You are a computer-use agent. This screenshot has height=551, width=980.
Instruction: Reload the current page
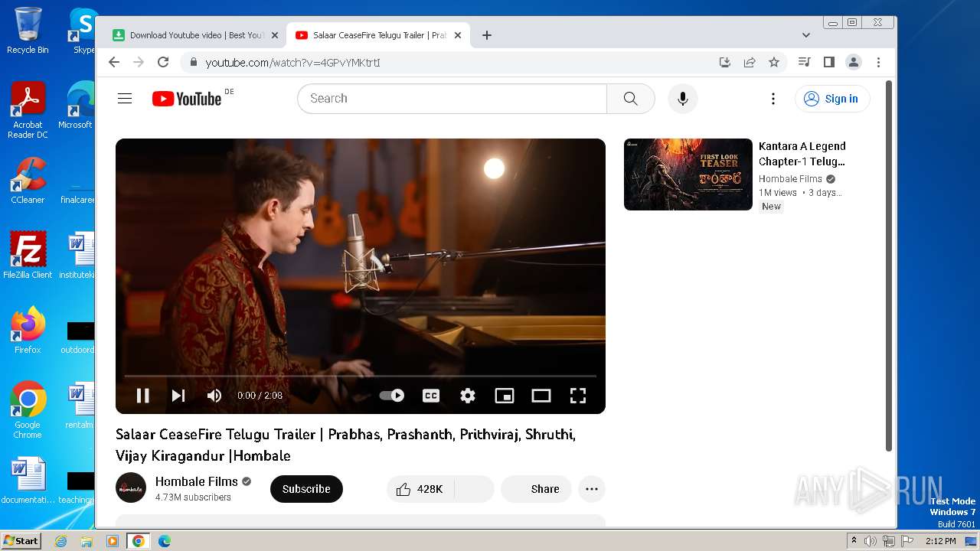pyautogui.click(x=163, y=63)
